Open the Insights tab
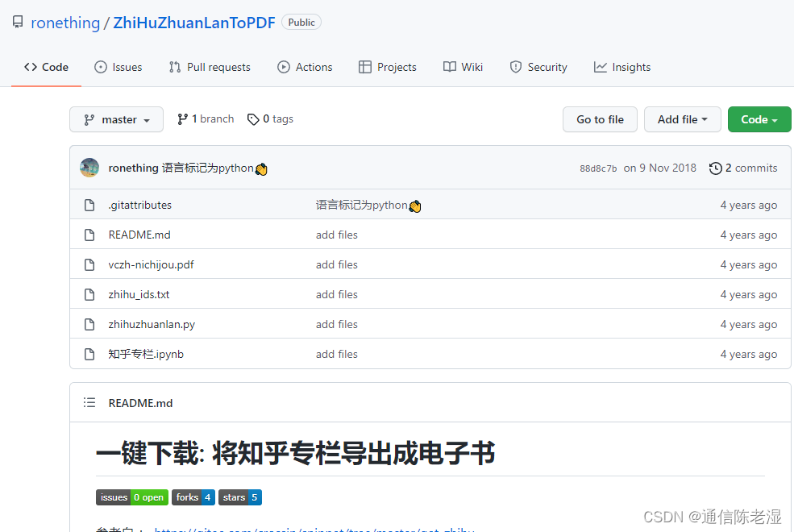This screenshot has height=532, width=794. tap(621, 67)
